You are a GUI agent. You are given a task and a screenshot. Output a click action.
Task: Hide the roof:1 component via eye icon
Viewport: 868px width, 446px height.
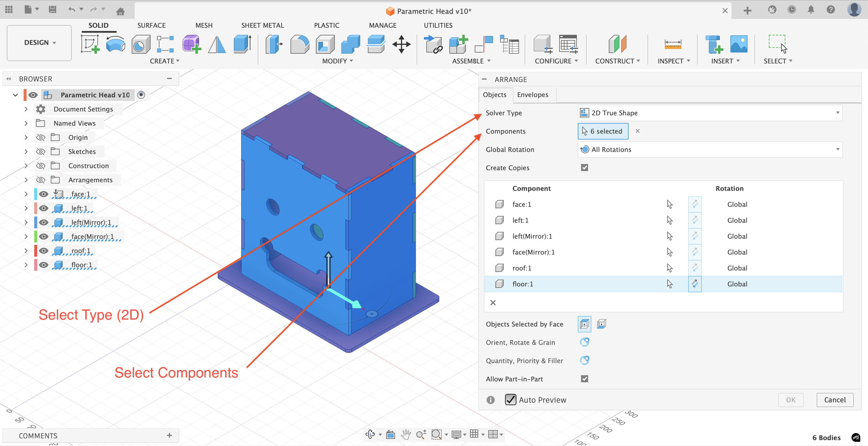[x=43, y=251]
